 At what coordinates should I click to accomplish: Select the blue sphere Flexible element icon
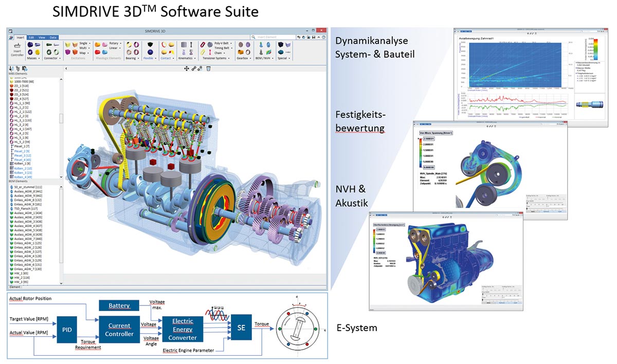click(x=150, y=52)
